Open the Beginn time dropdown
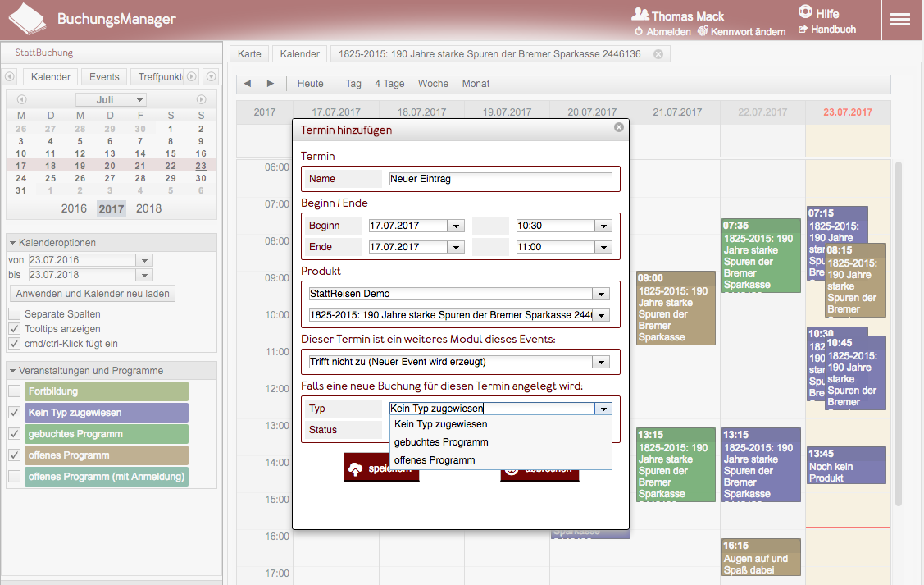Image resolution: width=924 pixels, height=585 pixels. coord(604,226)
